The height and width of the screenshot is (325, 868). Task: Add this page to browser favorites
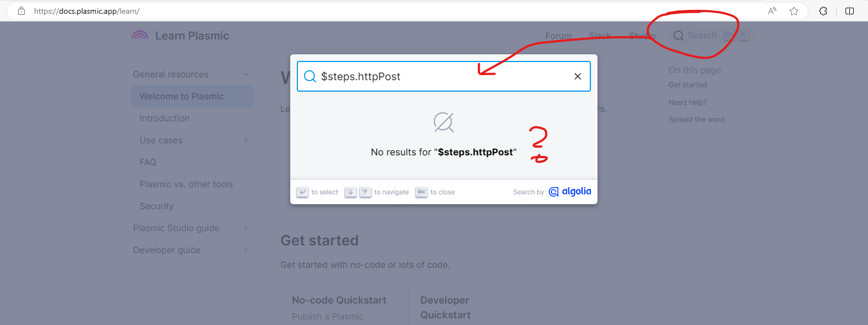[793, 11]
